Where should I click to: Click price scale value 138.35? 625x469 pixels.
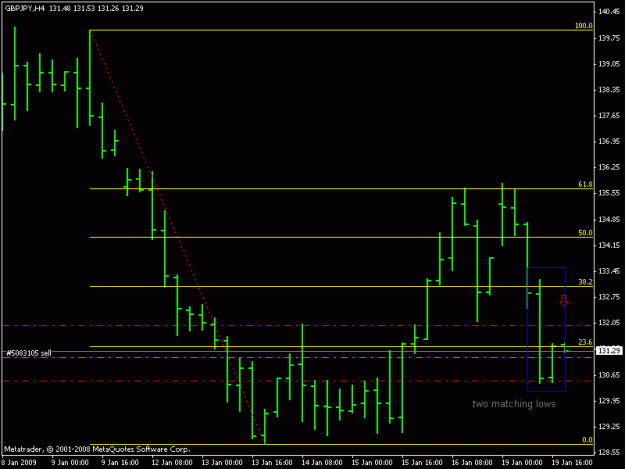(x=609, y=90)
